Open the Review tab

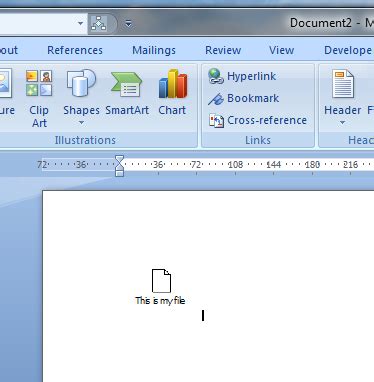click(x=223, y=50)
